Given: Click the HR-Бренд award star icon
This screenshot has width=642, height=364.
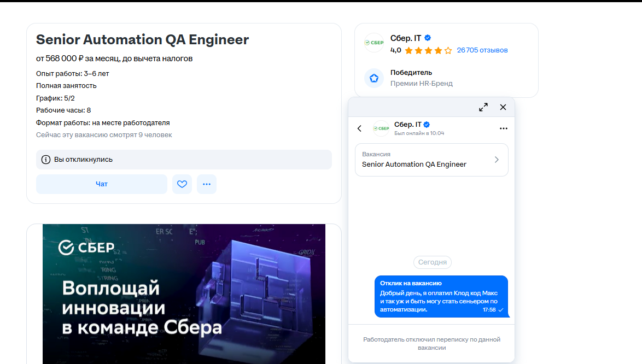Looking at the screenshot, I should pyautogui.click(x=374, y=78).
